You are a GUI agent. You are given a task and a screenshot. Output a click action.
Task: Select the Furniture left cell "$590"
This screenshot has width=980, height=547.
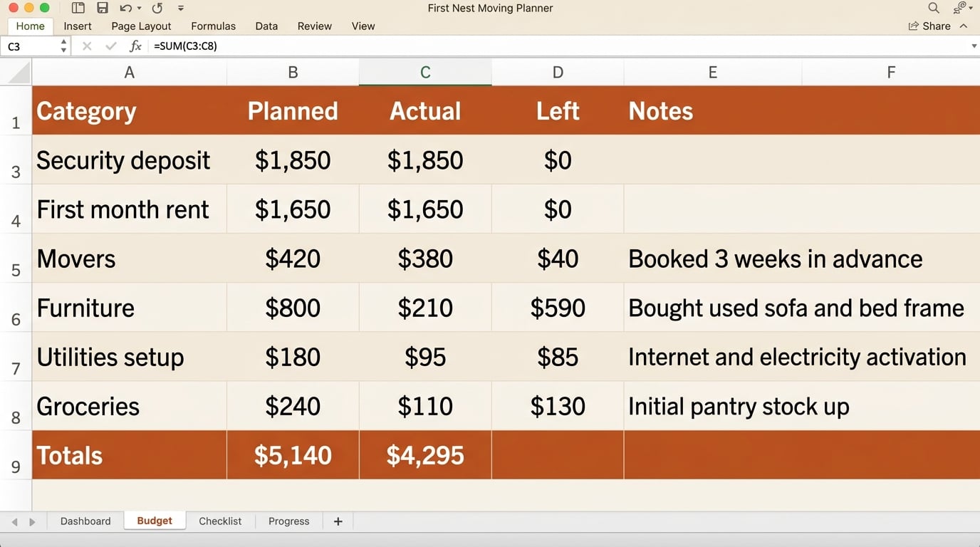(558, 308)
